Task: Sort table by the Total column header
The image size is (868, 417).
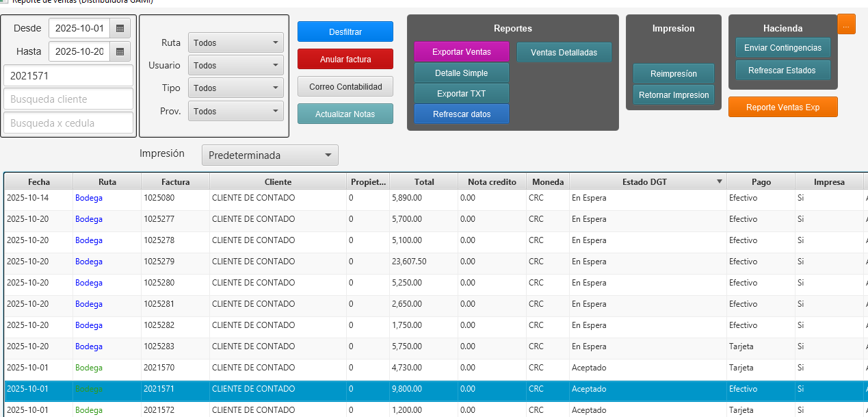Action: (x=423, y=182)
